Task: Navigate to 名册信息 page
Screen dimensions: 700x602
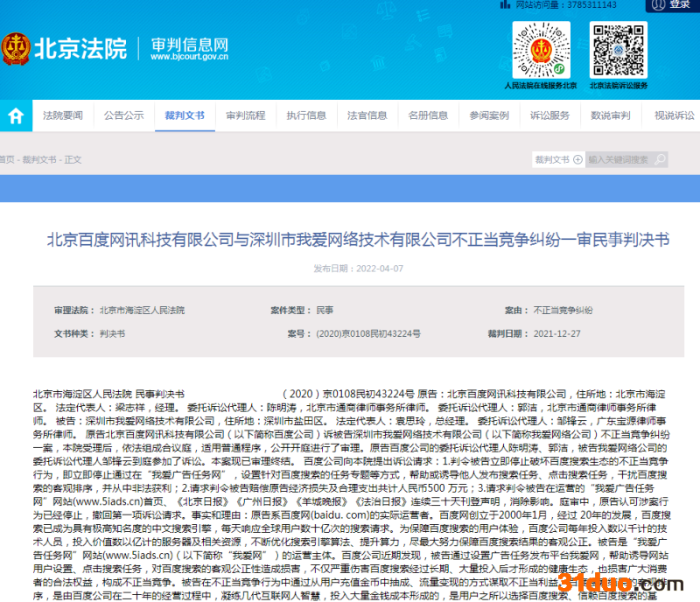Action: click(x=428, y=115)
